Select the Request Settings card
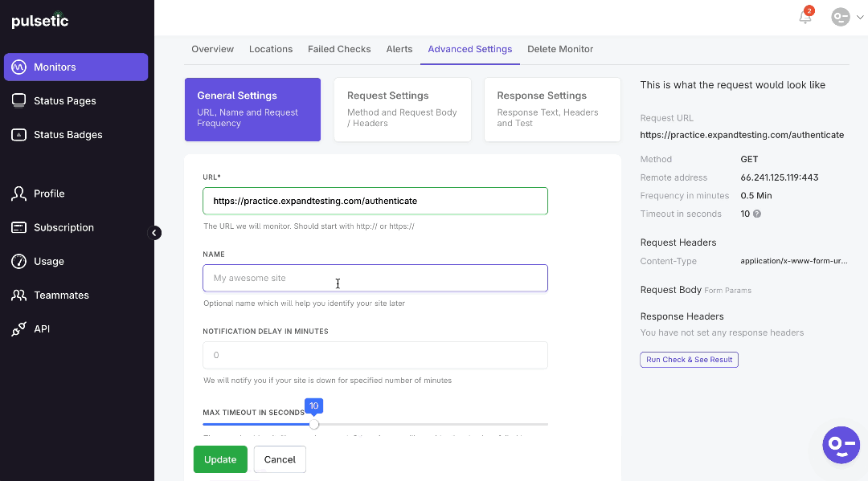 [x=403, y=109]
